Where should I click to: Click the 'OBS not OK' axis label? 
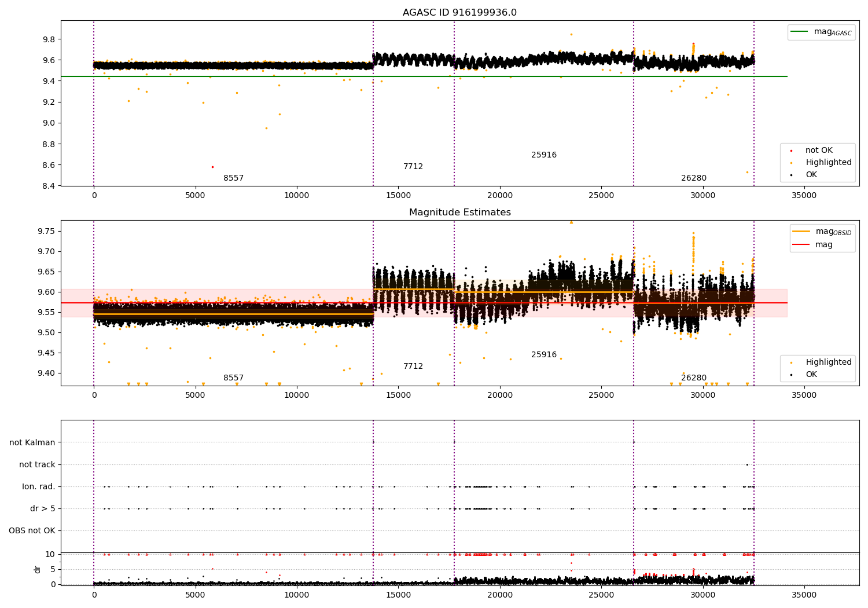(x=32, y=531)
